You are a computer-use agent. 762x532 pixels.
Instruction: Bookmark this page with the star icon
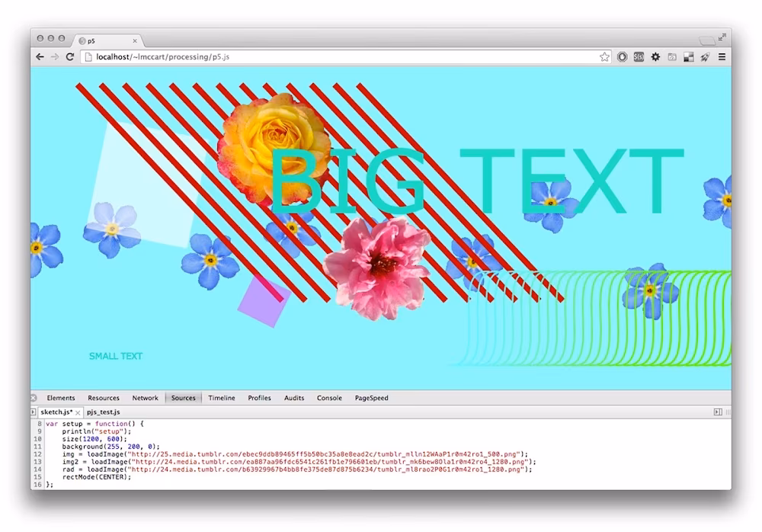pos(604,57)
